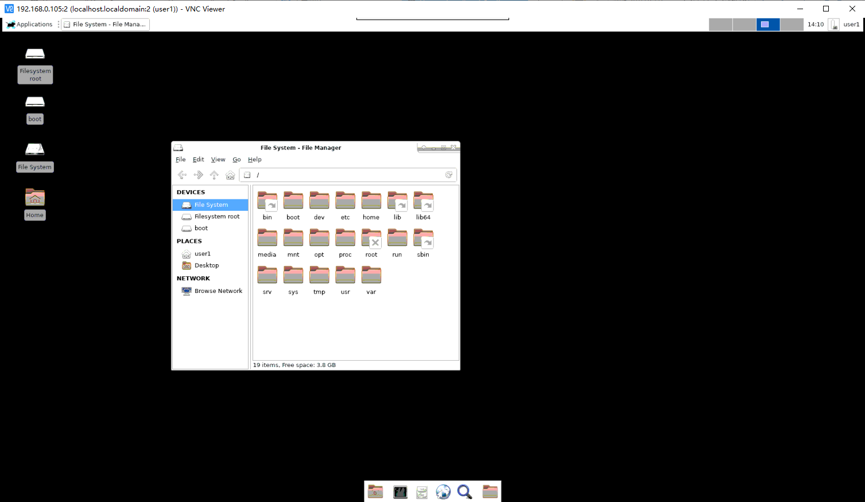Viewport: 865px width, 502px height.
Task: Select the tmp folder icon
Action: tap(319, 275)
